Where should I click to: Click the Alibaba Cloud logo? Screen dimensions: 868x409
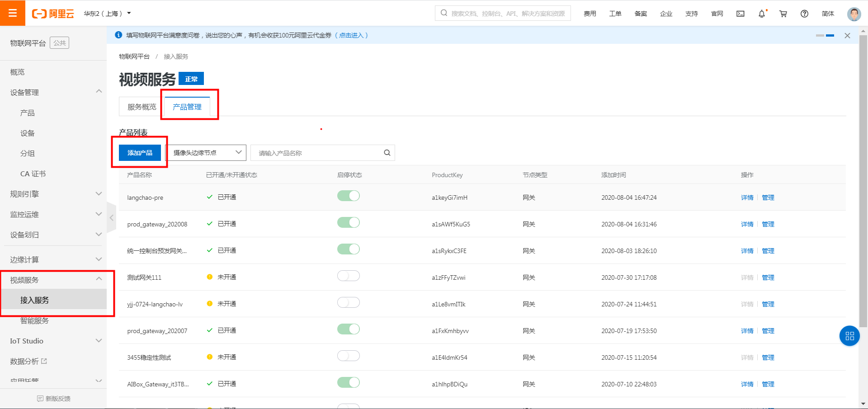53,14
